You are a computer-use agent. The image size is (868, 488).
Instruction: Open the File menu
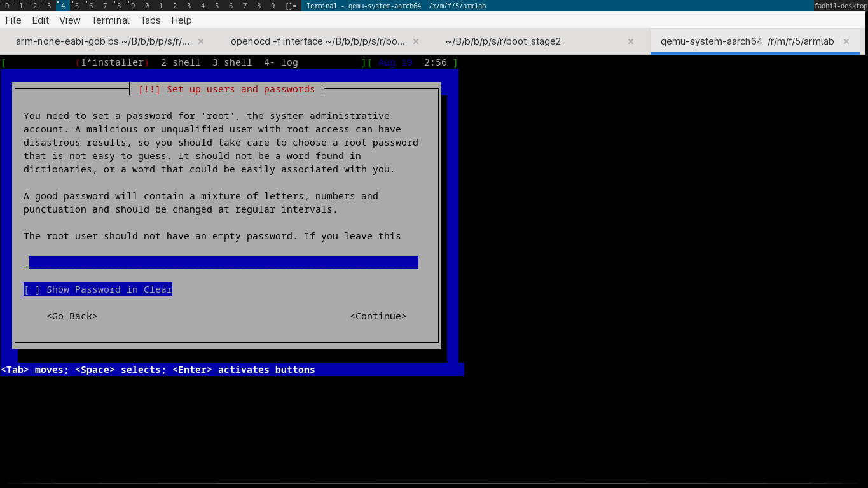pos(13,20)
